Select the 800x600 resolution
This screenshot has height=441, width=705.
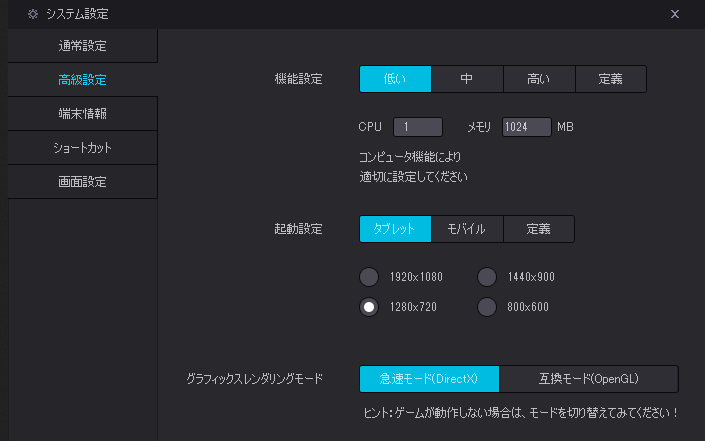coord(487,307)
